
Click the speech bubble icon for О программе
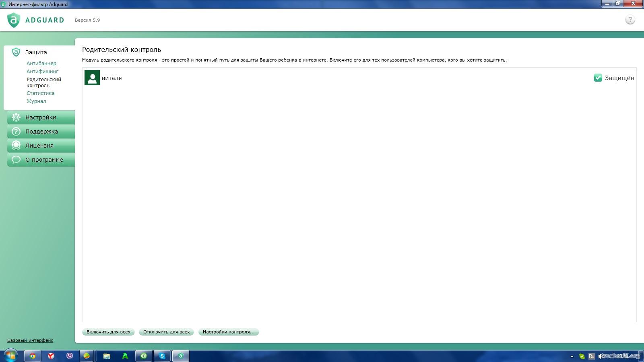pos(16,160)
